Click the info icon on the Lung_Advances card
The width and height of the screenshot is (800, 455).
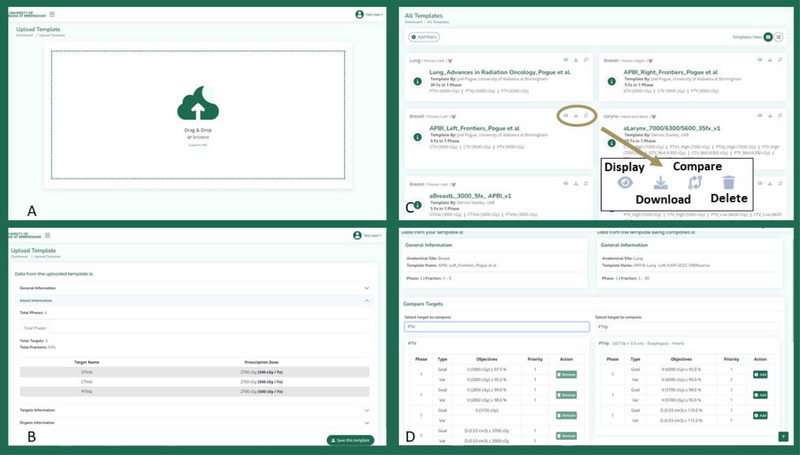click(x=417, y=81)
